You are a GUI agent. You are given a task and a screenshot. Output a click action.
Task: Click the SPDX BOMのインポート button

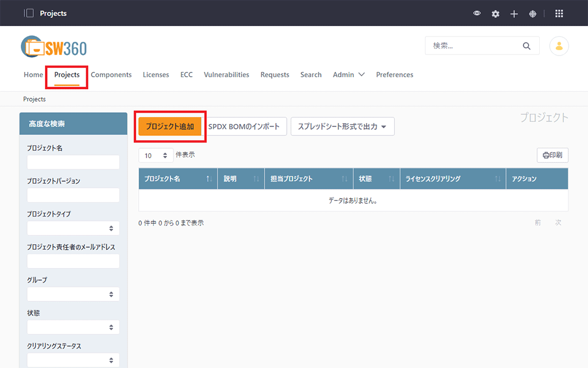pyautogui.click(x=245, y=126)
